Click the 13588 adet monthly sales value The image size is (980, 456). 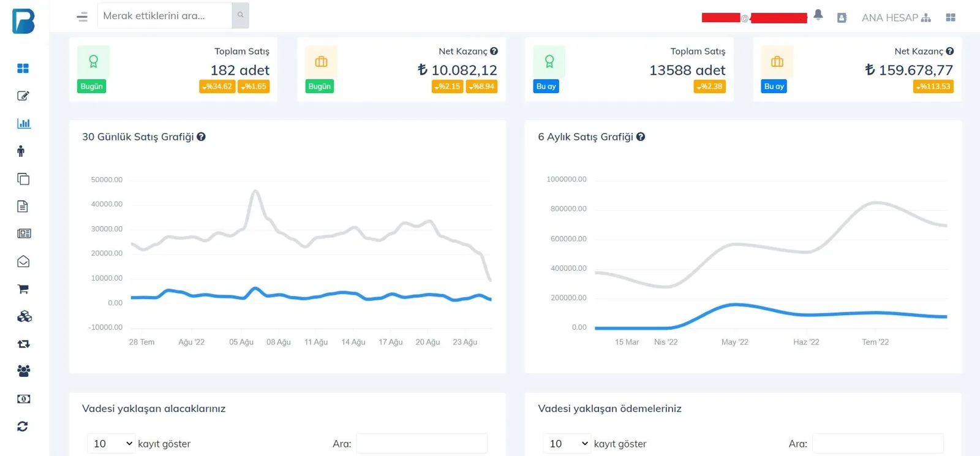point(687,70)
